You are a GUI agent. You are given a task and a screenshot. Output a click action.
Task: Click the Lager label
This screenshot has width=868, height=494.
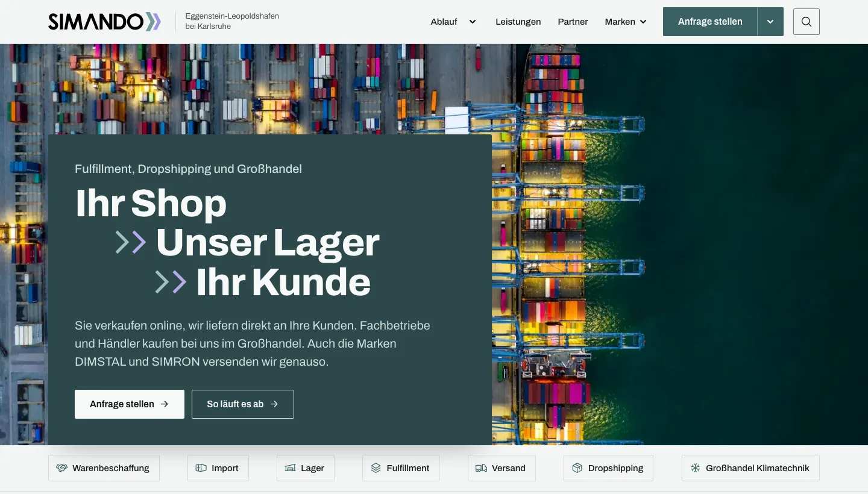[312, 468]
